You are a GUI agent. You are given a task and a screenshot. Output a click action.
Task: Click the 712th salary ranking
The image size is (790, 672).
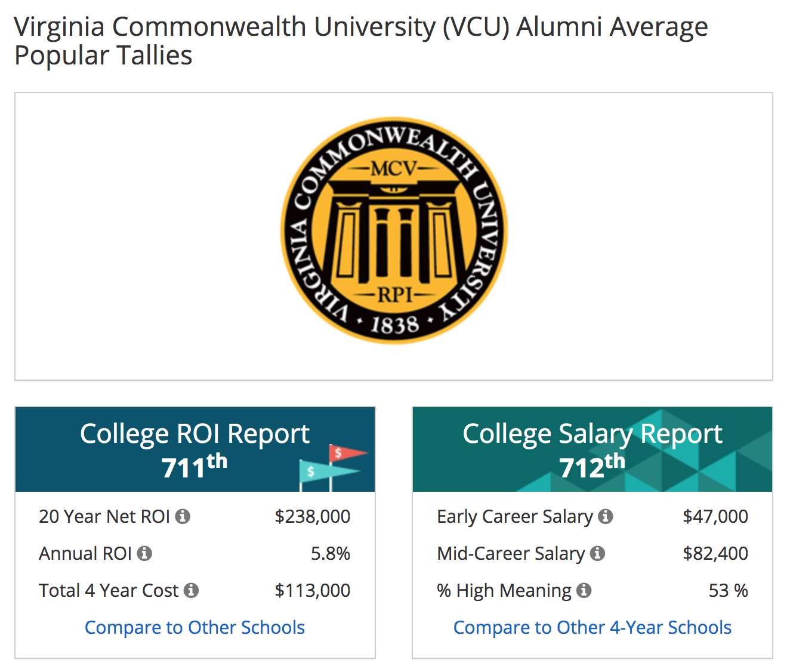(592, 466)
